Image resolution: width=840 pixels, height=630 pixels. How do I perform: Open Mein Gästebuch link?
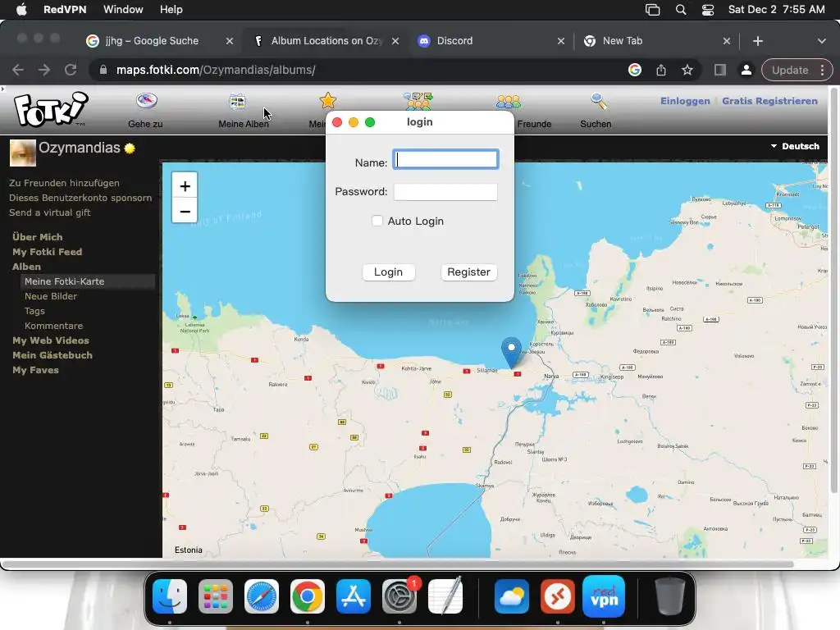click(x=52, y=355)
